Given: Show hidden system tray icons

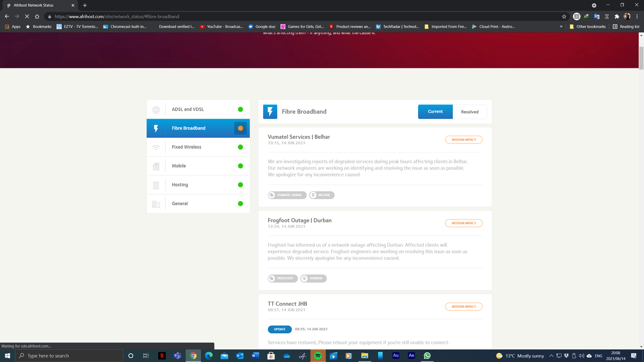Looking at the screenshot, I should (551, 355).
